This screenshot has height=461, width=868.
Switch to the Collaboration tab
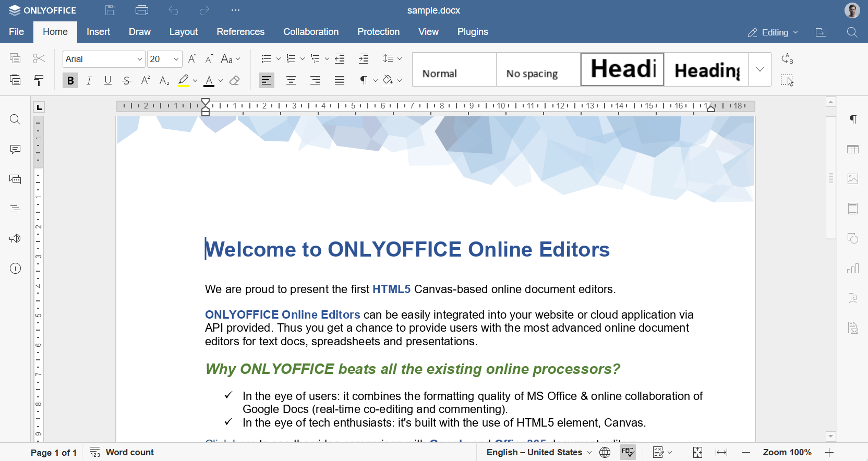tap(311, 32)
